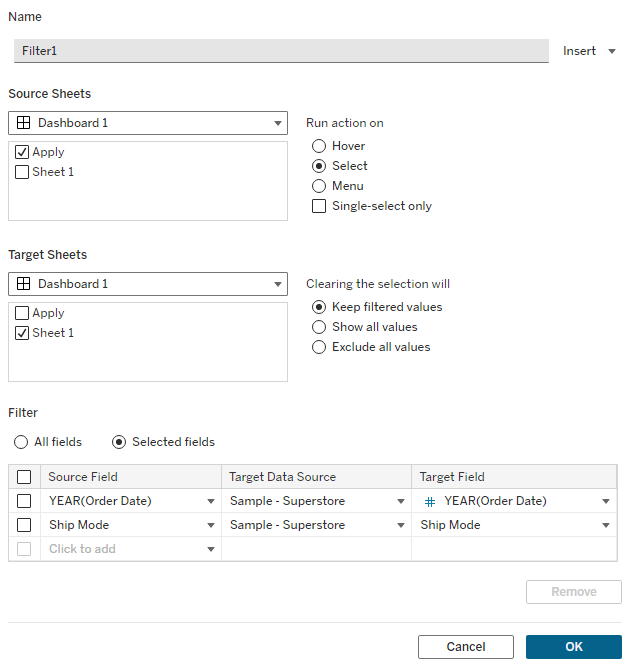636x664 pixels.
Task: Click the Cancel button
Action: 465,647
